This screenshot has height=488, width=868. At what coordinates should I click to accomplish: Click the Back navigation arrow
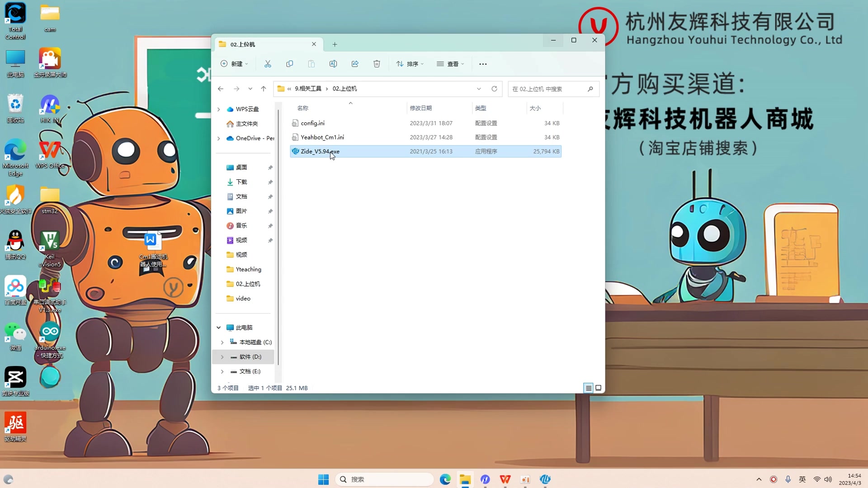(x=221, y=89)
